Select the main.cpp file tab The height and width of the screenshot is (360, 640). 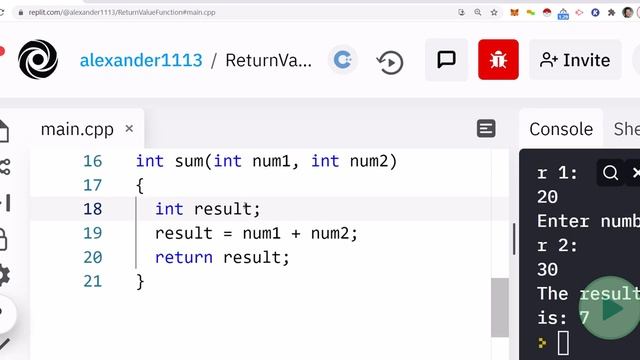(x=77, y=129)
